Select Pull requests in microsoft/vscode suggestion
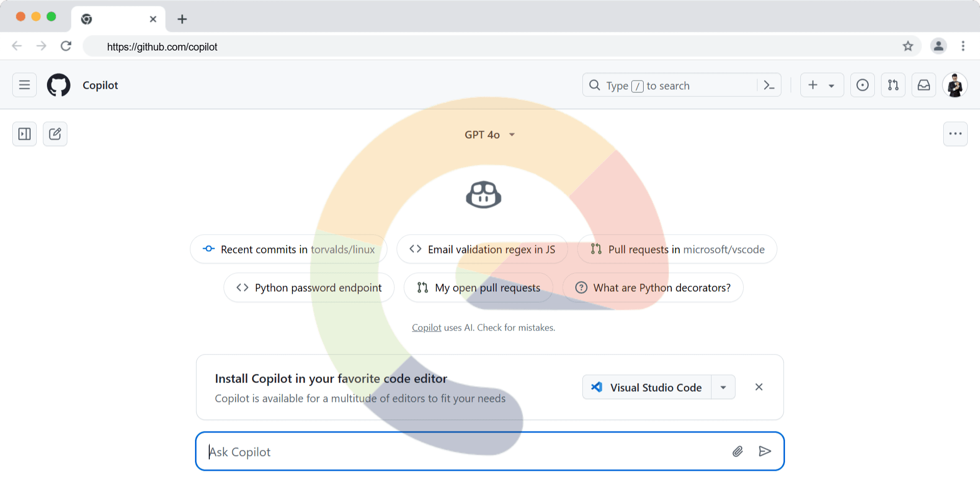 [x=677, y=249]
